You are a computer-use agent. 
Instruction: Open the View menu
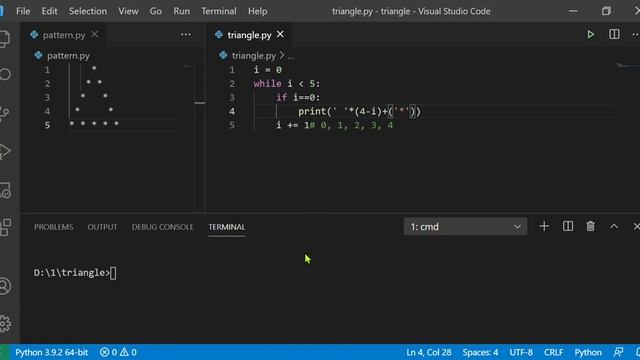(128, 11)
